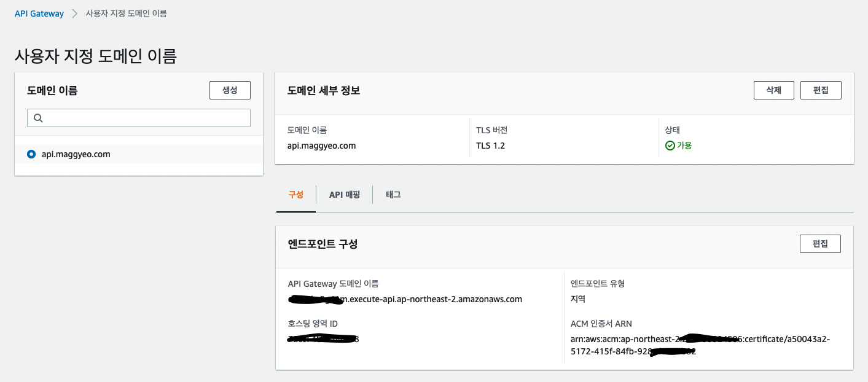The image size is (868, 382).
Task: Click the api.maggyeo.com value under 도메인 세부 정보
Action: (x=321, y=146)
